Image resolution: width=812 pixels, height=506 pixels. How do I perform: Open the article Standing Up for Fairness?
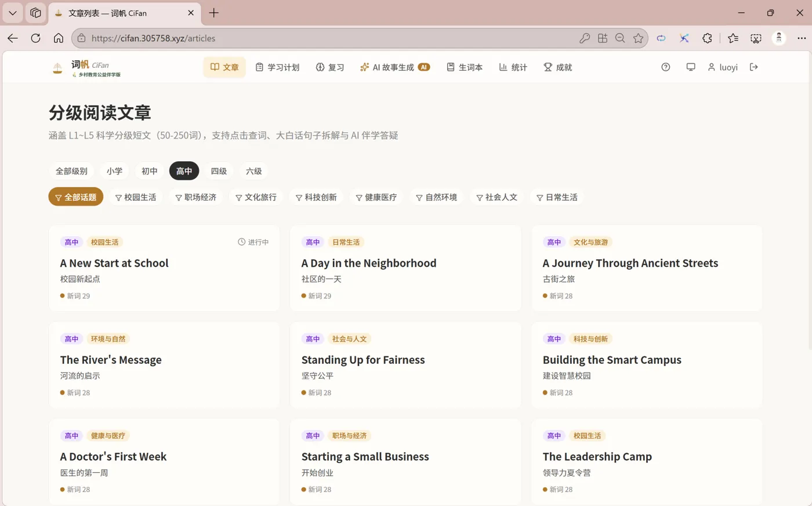click(405, 365)
